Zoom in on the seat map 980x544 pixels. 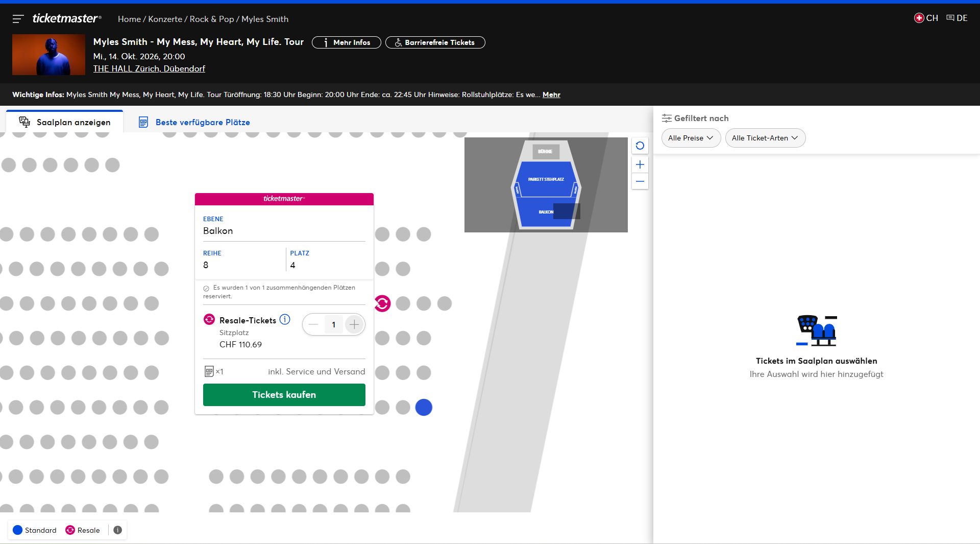point(640,164)
